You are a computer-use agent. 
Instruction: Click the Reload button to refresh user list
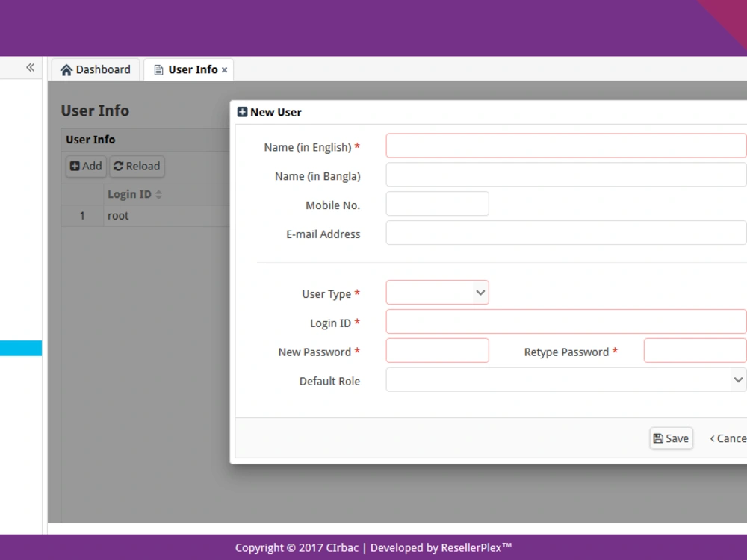(137, 167)
